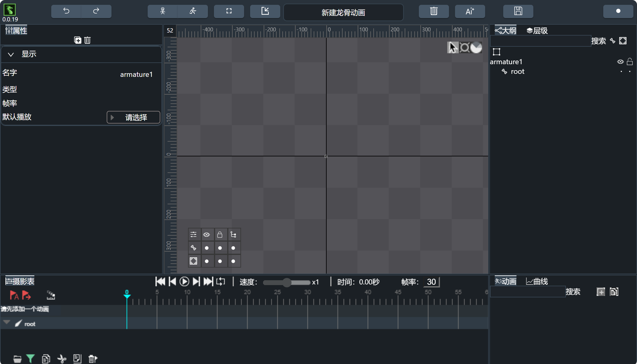Save the project with the floppy icon
The image size is (637, 364).
click(x=518, y=11)
